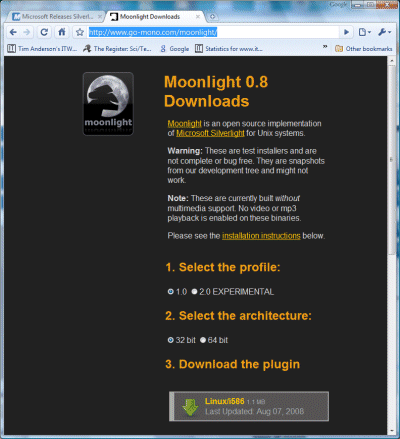
Task: Go back with the Back arrow
Action: tap(13, 32)
